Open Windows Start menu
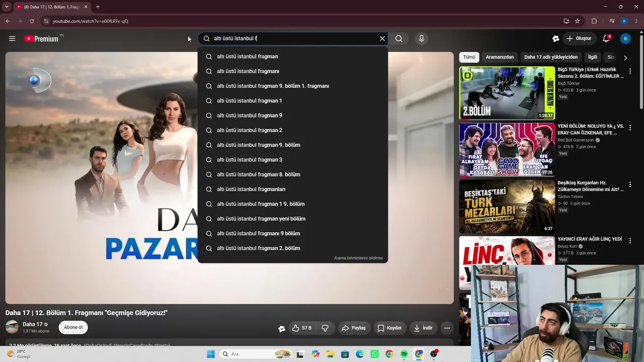Screen dimensions: 644x362 (x=211, y=354)
